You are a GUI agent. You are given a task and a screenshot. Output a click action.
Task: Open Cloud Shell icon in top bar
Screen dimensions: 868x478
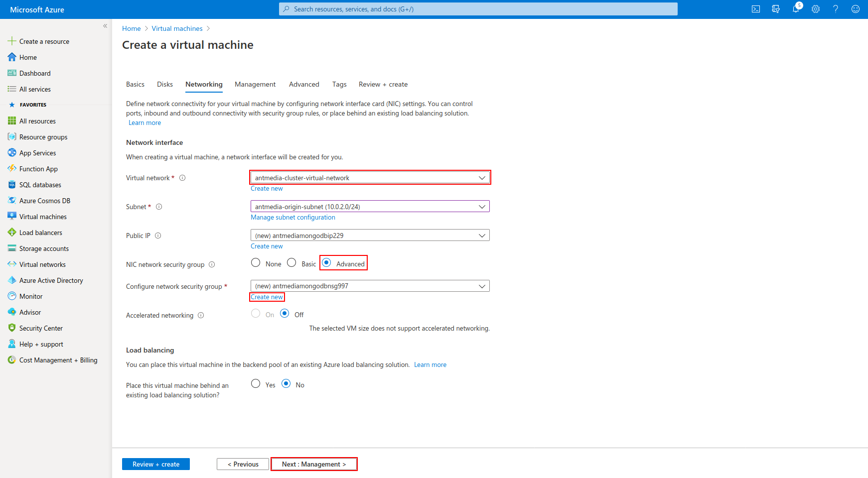click(756, 9)
